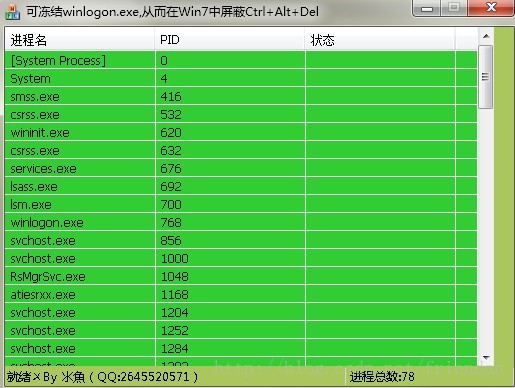The height and width of the screenshot is (388, 515).
Task: Click 进程总数:78 in status bar
Action: pyautogui.click(x=382, y=377)
